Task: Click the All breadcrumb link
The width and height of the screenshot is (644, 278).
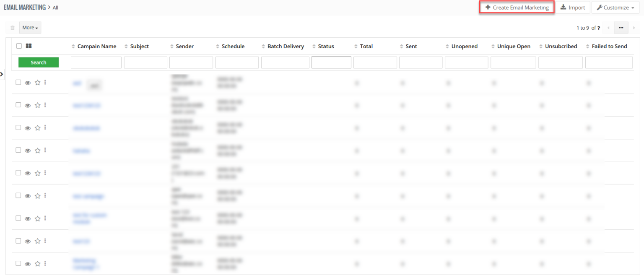Action: (x=55, y=8)
